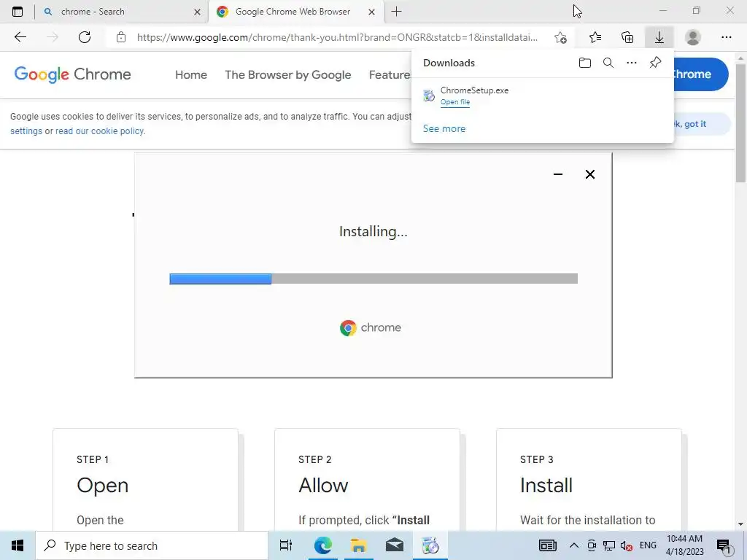Search downloads with magnifier icon
This screenshot has height=560, width=747.
[608, 63]
